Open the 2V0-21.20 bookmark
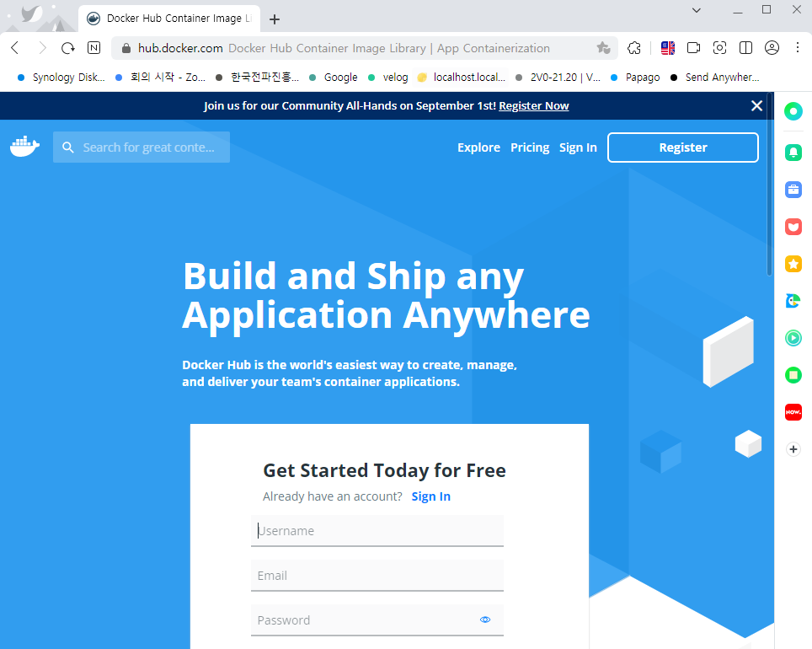Image resolution: width=812 pixels, height=649 pixels. 558,78
